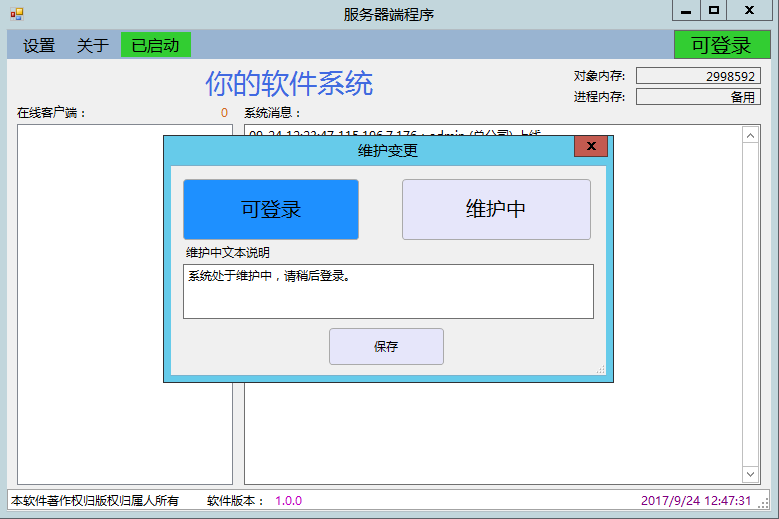Click the version number 1.0.0 in the status bar

coord(288,500)
